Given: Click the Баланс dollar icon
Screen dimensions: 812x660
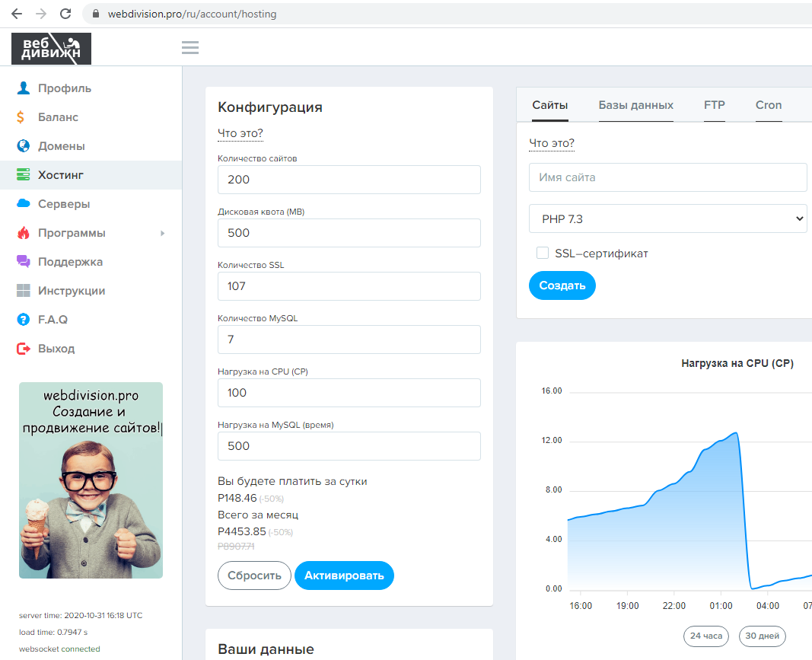Looking at the screenshot, I should (24, 117).
